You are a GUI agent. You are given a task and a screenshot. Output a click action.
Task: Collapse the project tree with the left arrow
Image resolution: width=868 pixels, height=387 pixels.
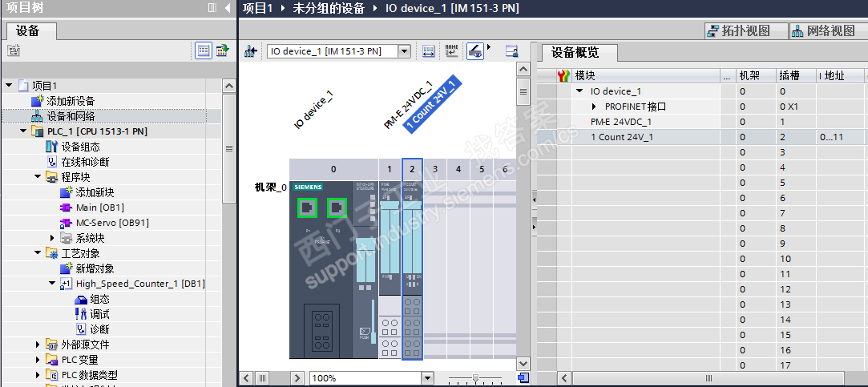[228, 8]
